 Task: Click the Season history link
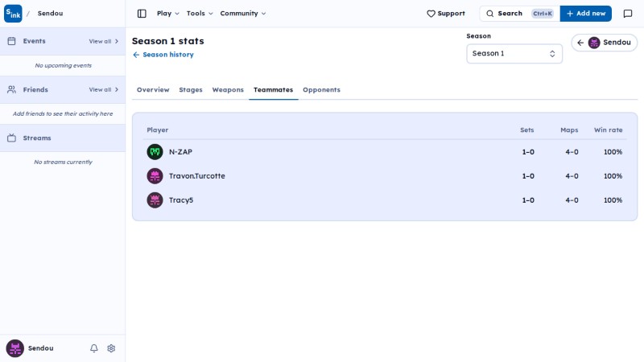(163, 55)
